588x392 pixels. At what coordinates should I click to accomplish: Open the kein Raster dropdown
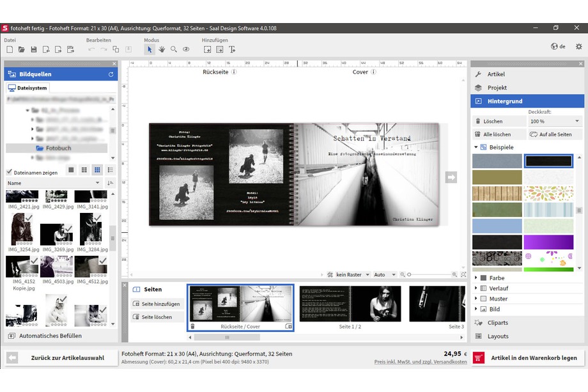click(x=352, y=274)
